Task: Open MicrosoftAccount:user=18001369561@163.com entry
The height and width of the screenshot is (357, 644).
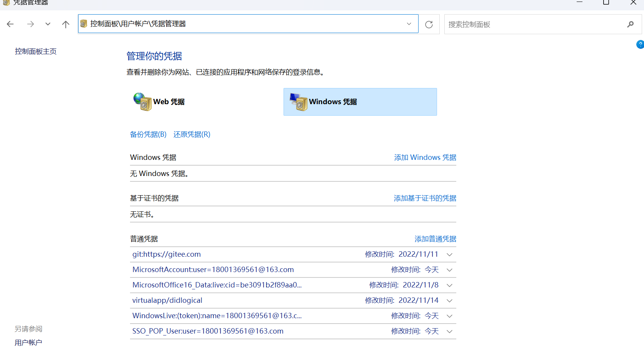Action: (213, 270)
